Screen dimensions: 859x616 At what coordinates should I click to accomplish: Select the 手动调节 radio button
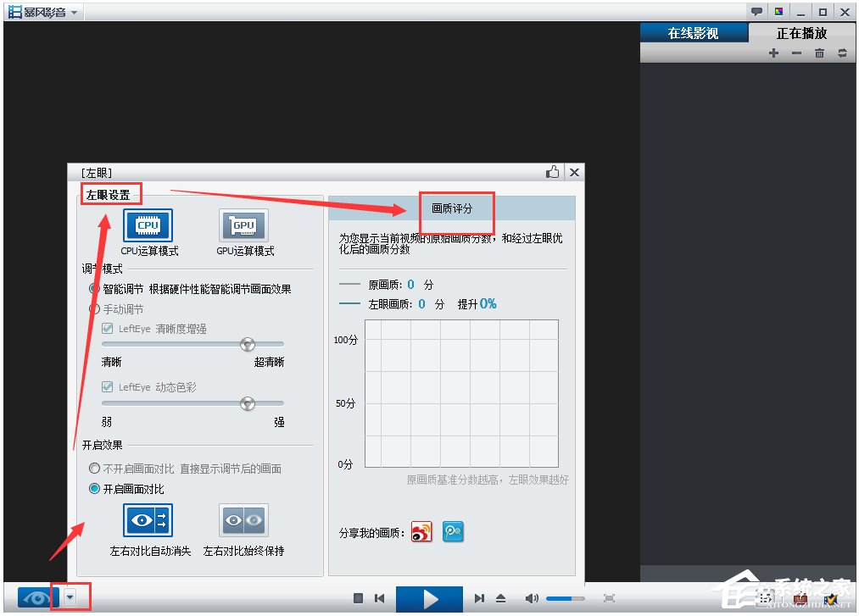click(x=94, y=308)
